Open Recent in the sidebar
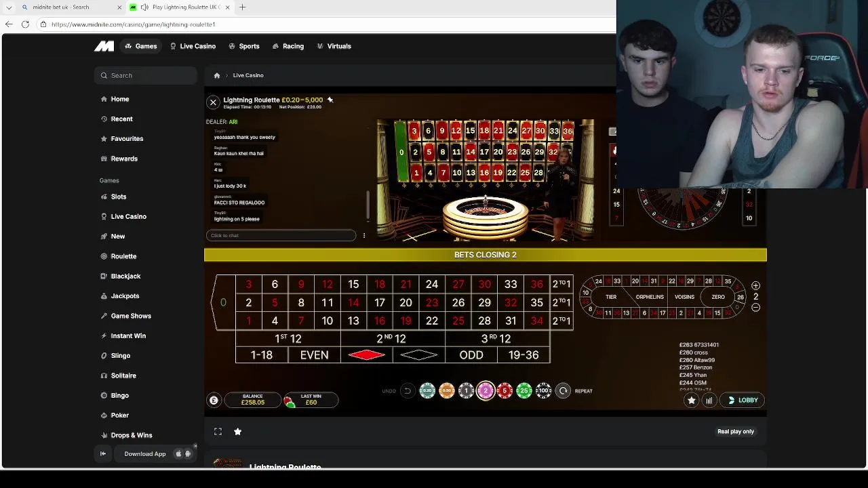The height and width of the screenshot is (488, 868). coord(117,119)
